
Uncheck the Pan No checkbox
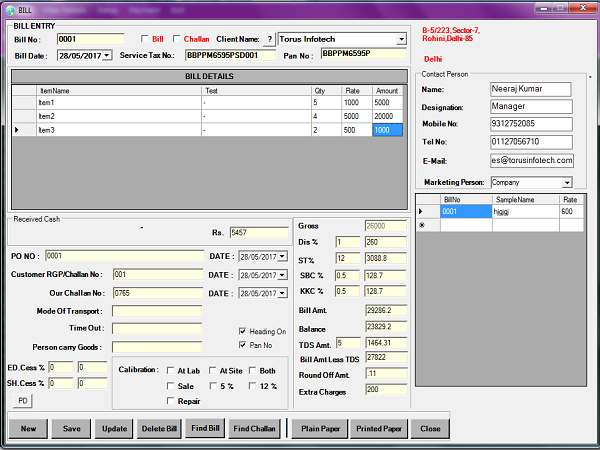pyautogui.click(x=242, y=345)
